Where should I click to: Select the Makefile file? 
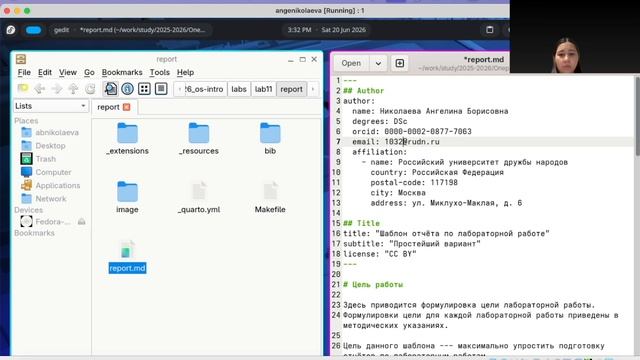click(270, 198)
